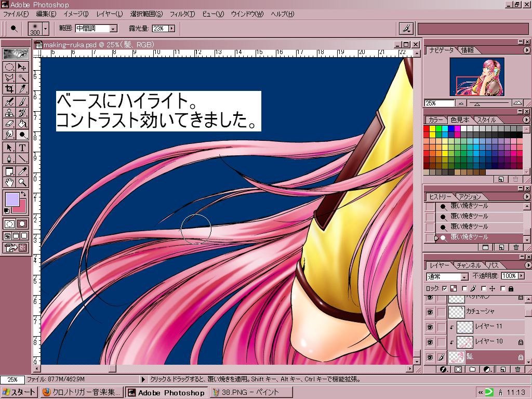
Task: Select the Magic Wand tool
Action: [22, 78]
